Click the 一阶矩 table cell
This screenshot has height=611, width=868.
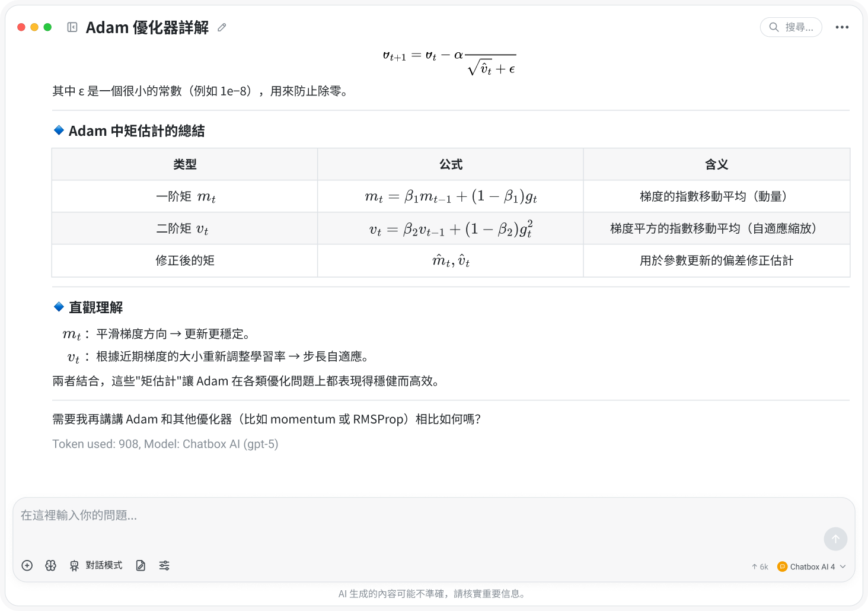[185, 196]
